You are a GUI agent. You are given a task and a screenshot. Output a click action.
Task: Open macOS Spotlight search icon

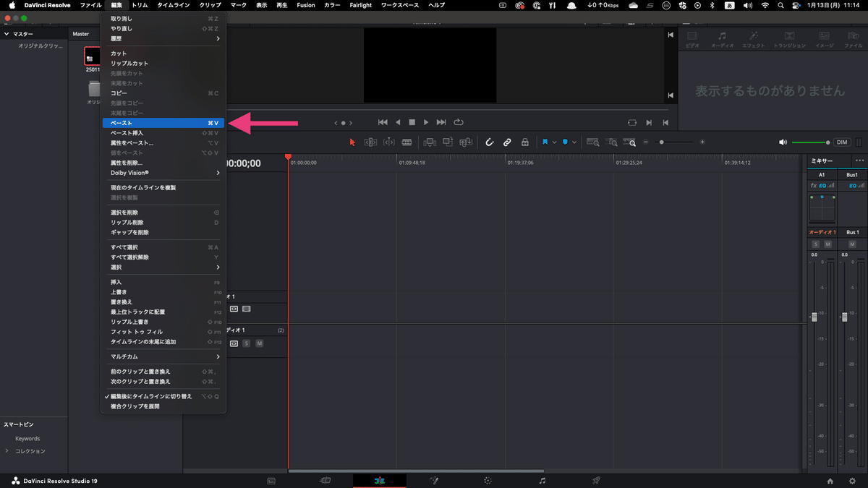782,5
